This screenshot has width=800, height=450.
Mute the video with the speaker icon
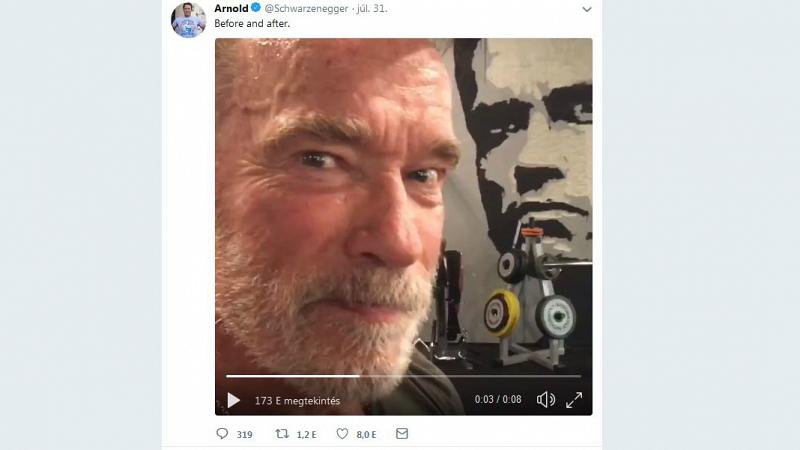click(545, 400)
